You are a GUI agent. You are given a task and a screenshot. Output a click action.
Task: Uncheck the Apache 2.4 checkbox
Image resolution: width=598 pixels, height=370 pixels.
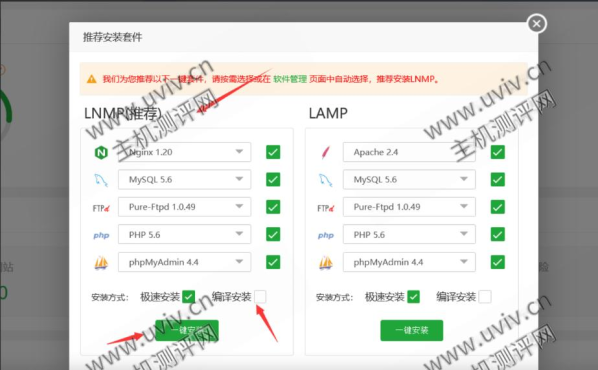click(498, 152)
